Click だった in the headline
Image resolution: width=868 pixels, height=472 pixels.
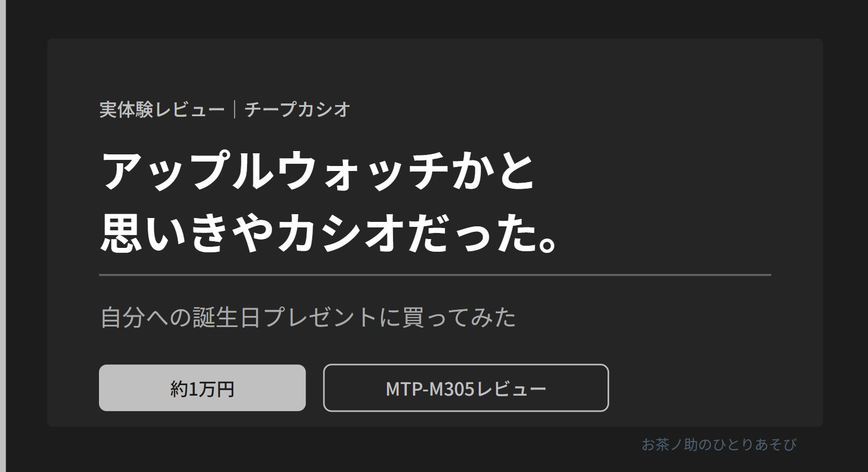[x=470, y=234]
